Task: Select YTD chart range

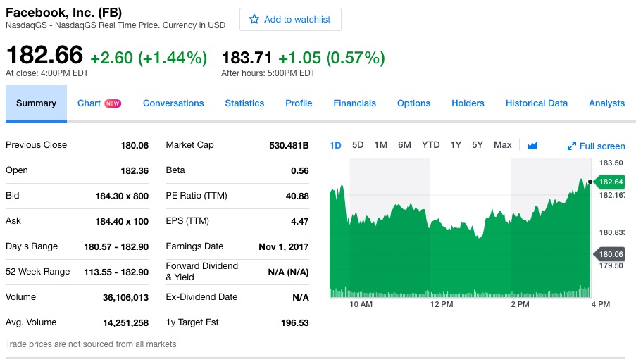Action: pos(430,145)
